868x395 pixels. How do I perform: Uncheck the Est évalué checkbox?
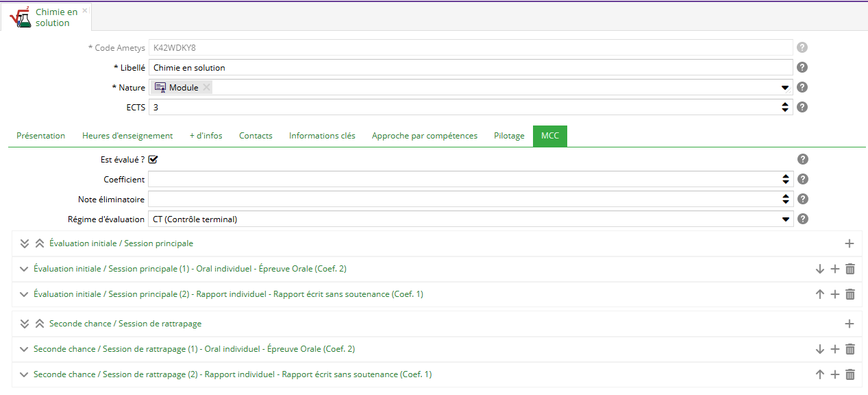(153, 160)
